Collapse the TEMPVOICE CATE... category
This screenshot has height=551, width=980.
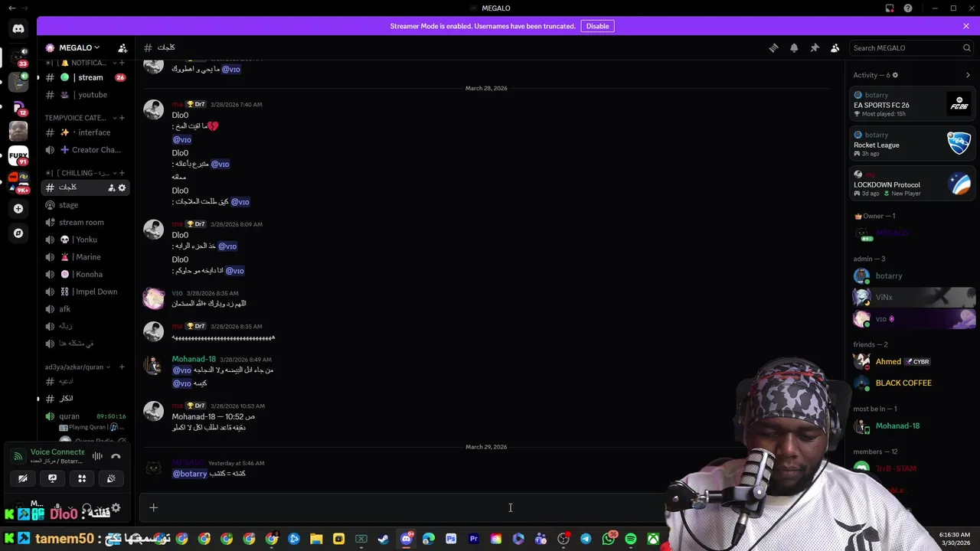click(80, 118)
